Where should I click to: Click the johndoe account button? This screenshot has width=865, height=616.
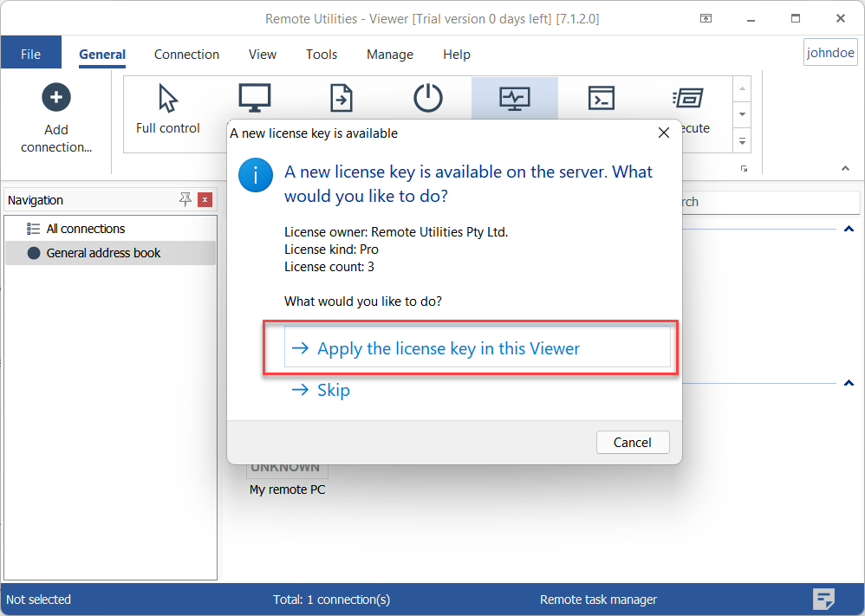tap(830, 53)
